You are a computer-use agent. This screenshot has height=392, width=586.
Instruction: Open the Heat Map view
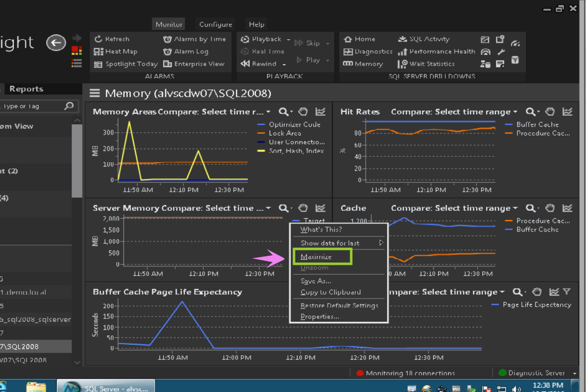coord(115,52)
